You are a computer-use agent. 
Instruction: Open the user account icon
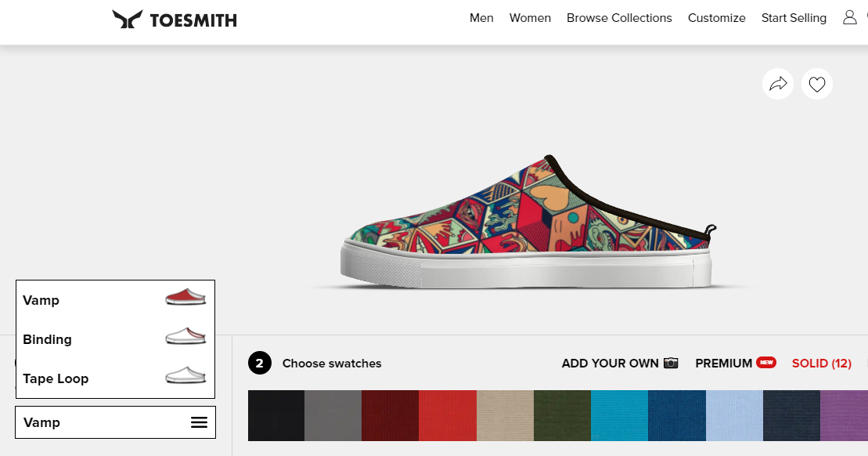point(849,17)
